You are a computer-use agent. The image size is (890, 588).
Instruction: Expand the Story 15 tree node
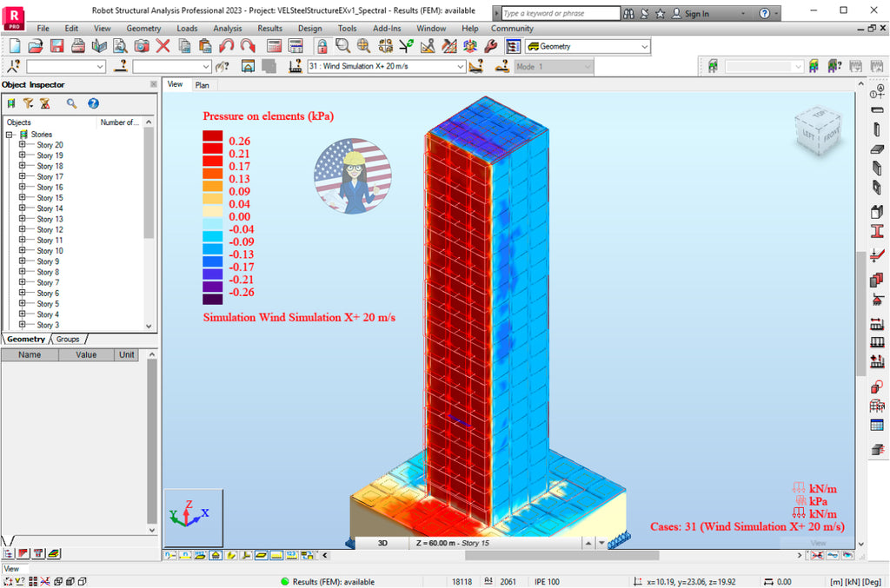(x=22, y=197)
